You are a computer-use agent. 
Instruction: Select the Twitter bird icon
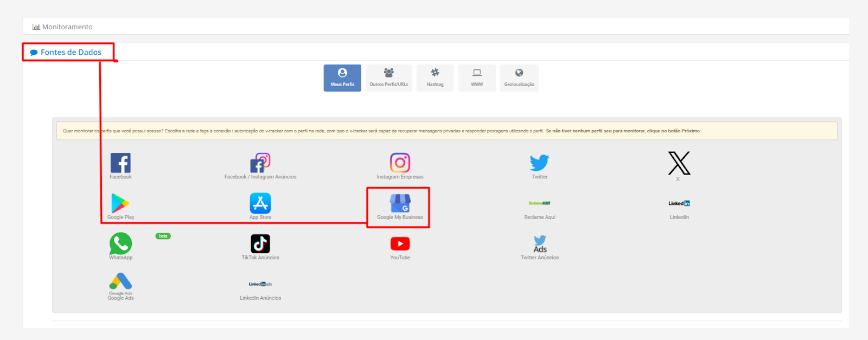pyautogui.click(x=540, y=163)
